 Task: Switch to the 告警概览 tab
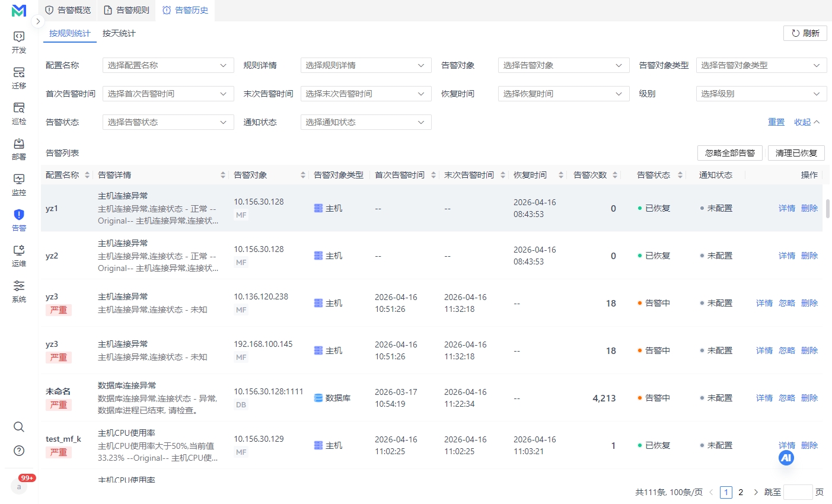(x=68, y=10)
